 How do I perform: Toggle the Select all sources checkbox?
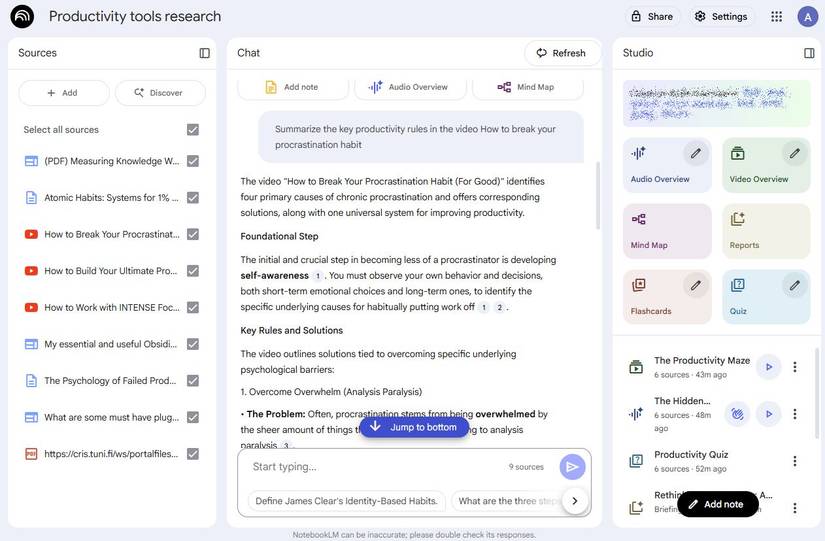(x=193, y=130)
